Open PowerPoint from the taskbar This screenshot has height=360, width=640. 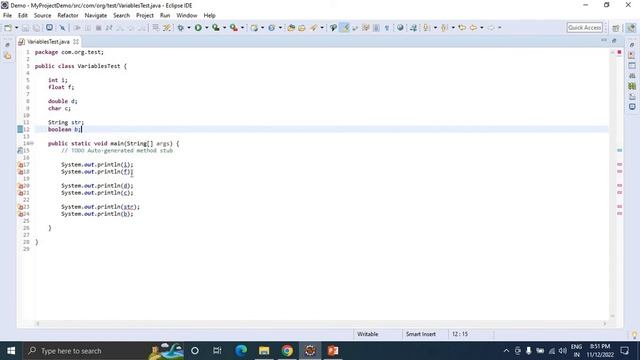333,351
